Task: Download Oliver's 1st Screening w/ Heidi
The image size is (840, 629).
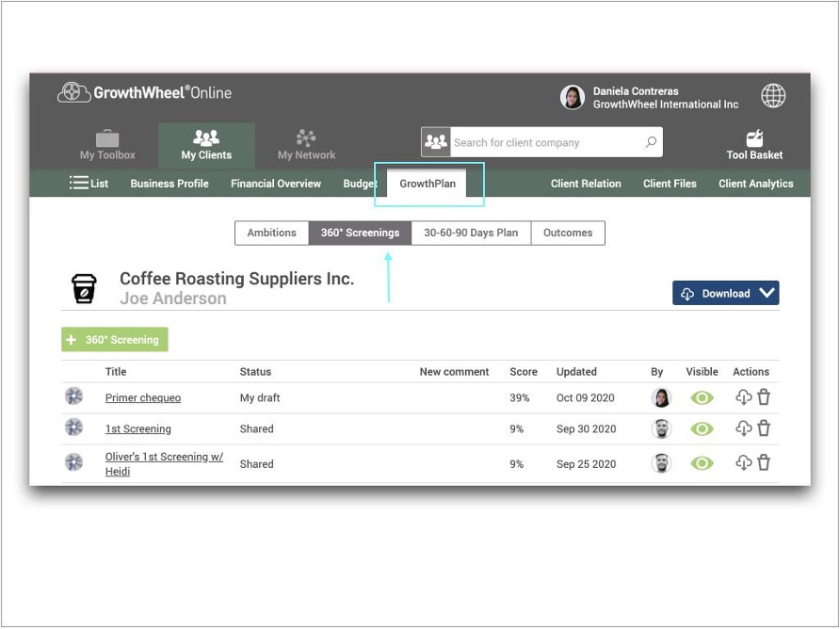Action: point(744,462)
